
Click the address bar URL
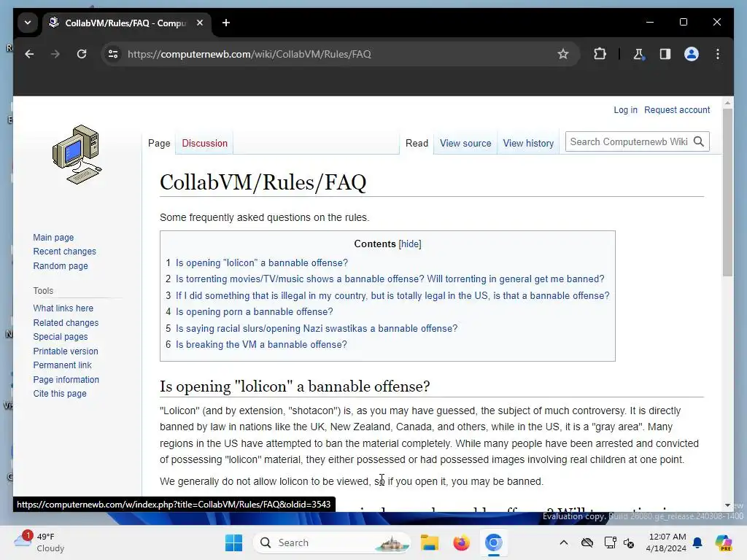coord(249,54)
